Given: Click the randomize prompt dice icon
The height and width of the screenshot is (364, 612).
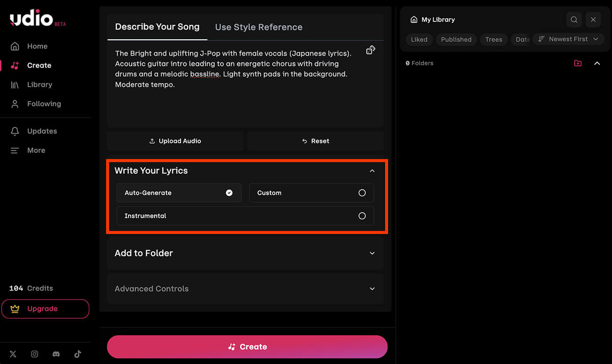Looking at the screenshot, I should tap(371, 50).
